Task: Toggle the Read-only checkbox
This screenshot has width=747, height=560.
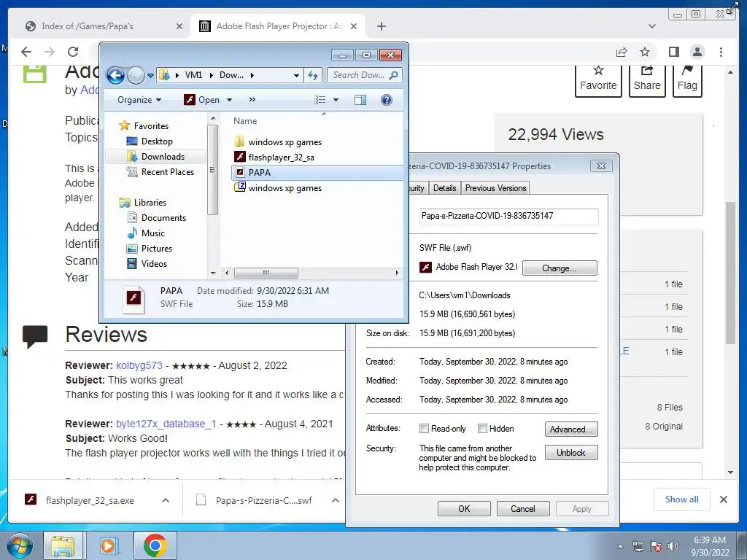Action: 424,429
